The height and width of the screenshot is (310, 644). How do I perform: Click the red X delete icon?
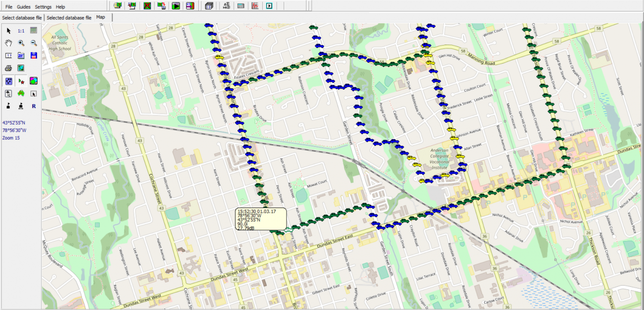click(147, 6)
